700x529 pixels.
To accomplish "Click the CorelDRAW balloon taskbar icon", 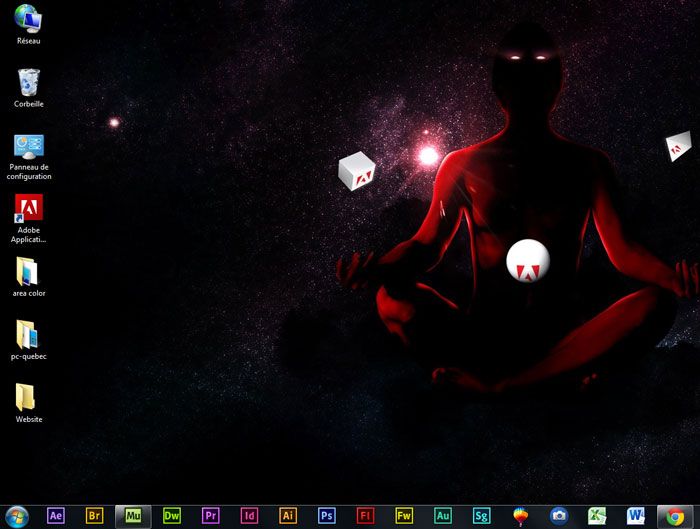I will click(x=520, y=517).
